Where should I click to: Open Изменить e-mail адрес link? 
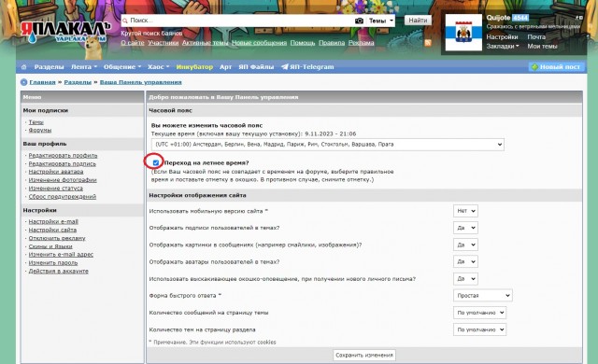point(61,255)
